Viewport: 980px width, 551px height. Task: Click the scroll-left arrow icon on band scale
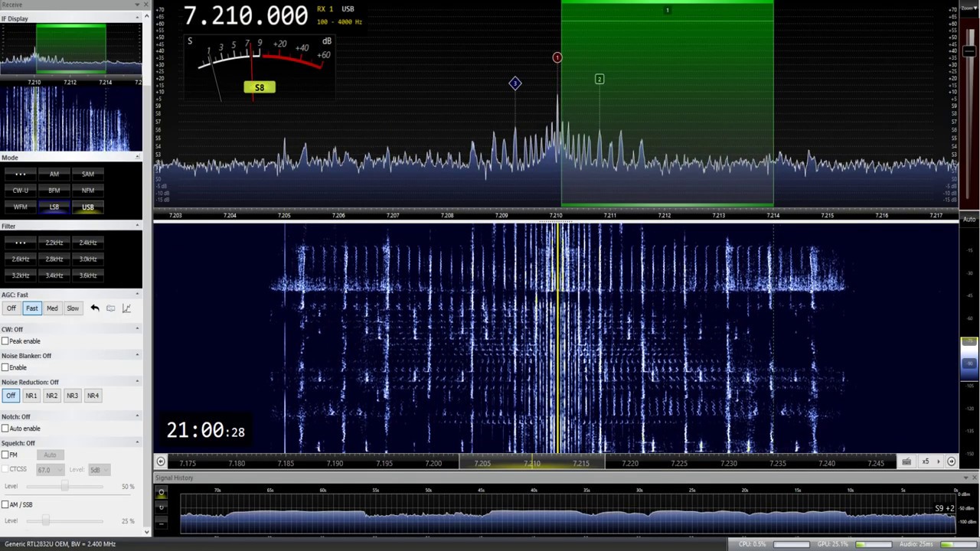pyautogui.click(x=161, y=461)
